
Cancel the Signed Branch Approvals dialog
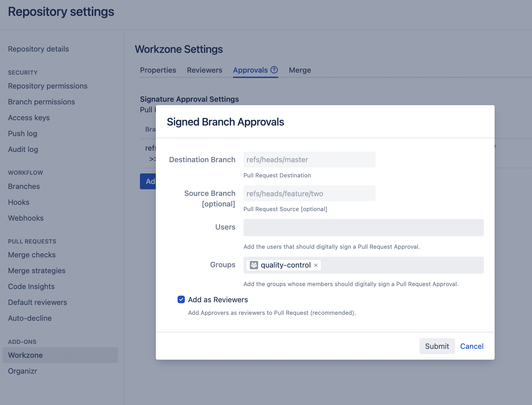coord(472,346)
